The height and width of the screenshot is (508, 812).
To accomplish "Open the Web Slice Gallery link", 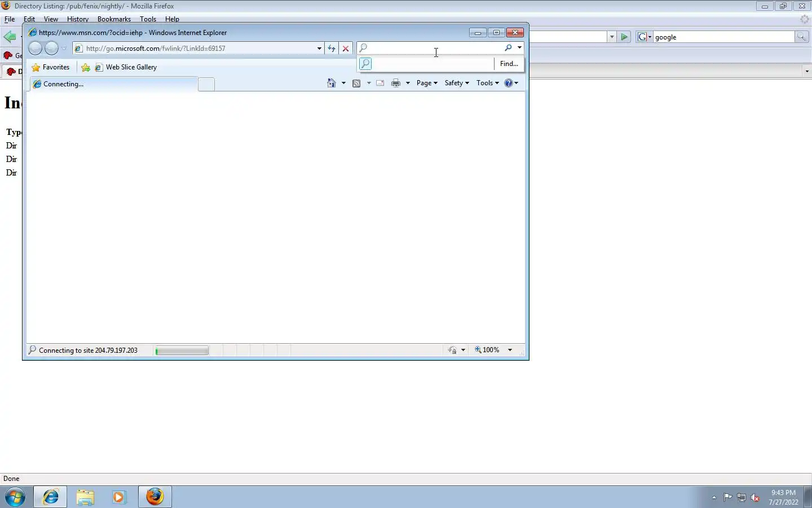I will click(x=126, y=67).
